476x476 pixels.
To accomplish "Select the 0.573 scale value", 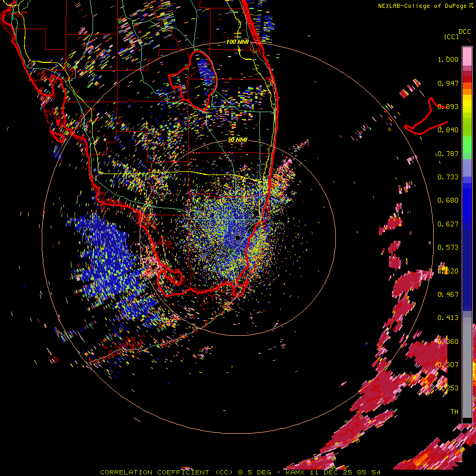I will (448, 248).
